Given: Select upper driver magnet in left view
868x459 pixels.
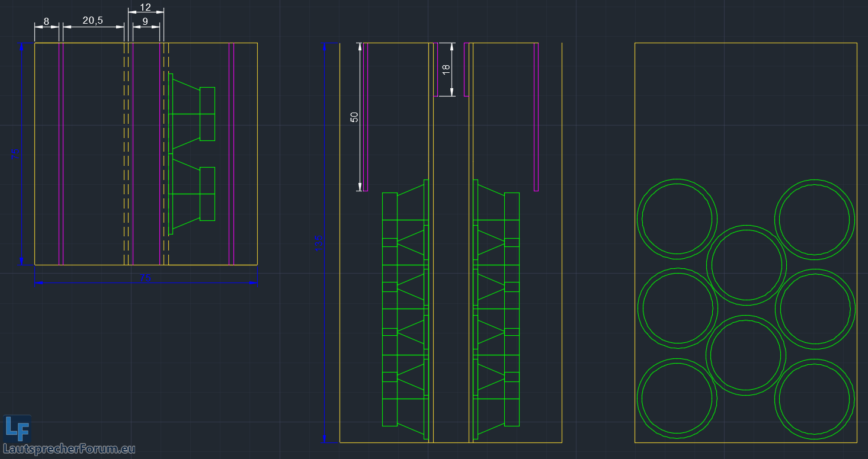Looking at the screenshot, I should [207, 114].
